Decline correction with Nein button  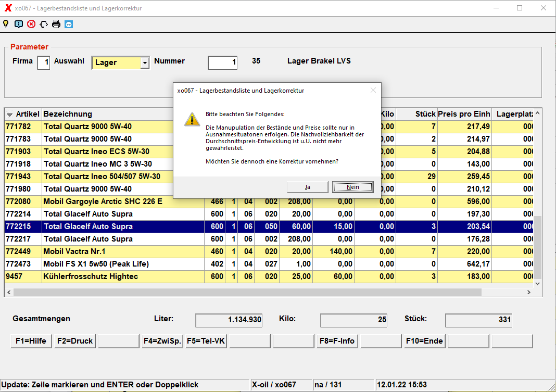click(x=353, y=187)
